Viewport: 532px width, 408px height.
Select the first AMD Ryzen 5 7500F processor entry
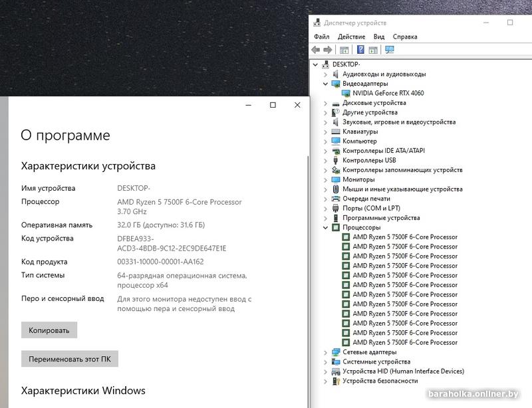405,237
